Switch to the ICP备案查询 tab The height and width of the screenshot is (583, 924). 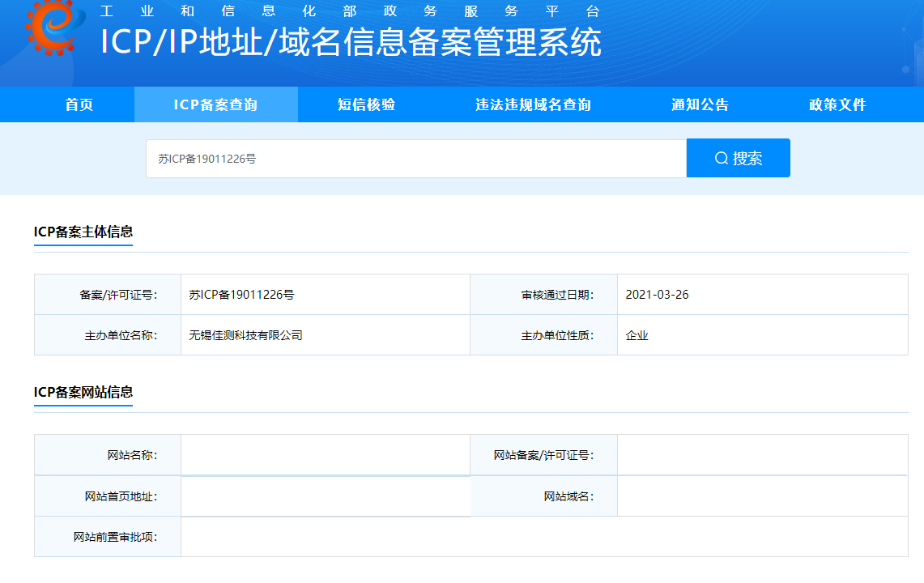(x=215, y=104)
